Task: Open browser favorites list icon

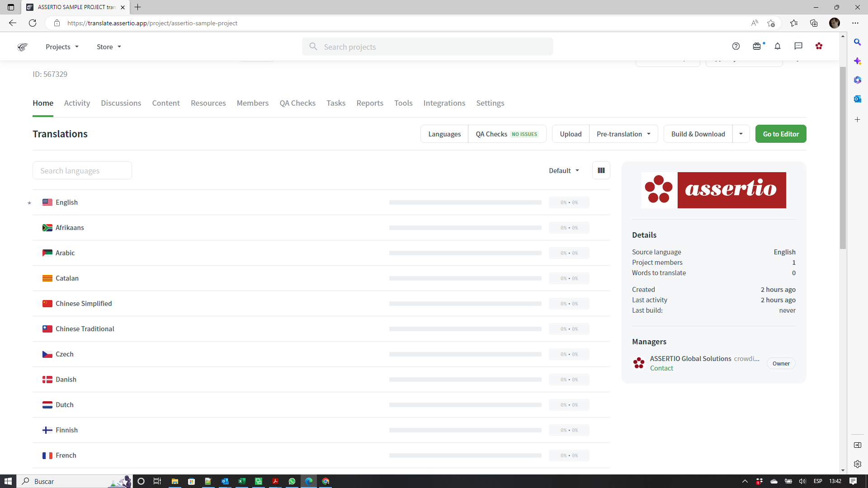Action: 794,23
